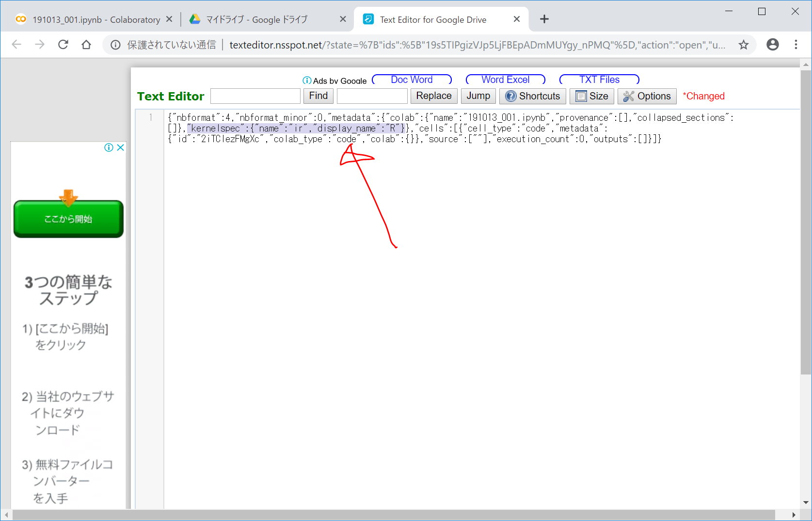Viewport: 812px width, 521px height.
Task: Switch to the 191013_001.ipynb Colaboratory tab
Action: (x=92, y=19)
